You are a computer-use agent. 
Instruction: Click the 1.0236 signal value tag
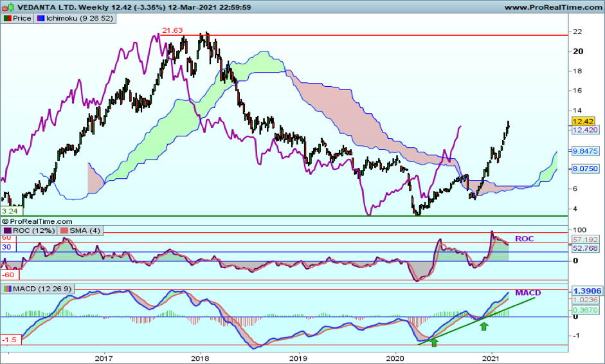[585, 300]
